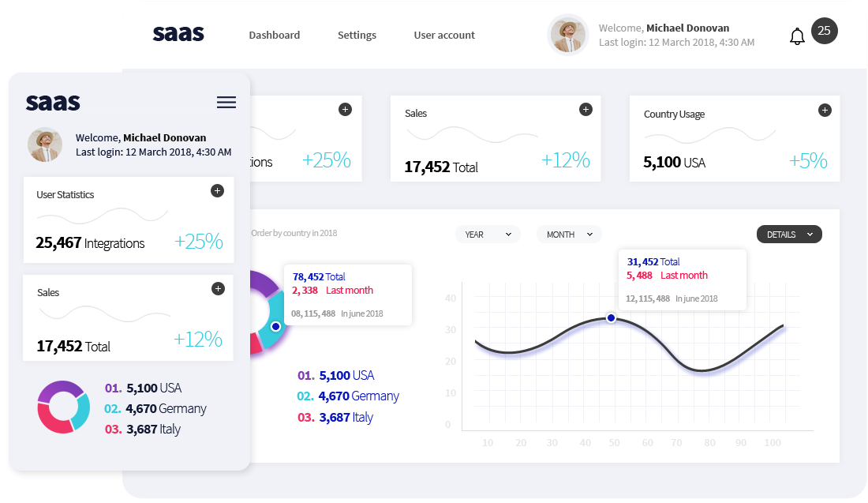
Task: Expand the Country Usage card plus icon
Action: tap(825, 110)
